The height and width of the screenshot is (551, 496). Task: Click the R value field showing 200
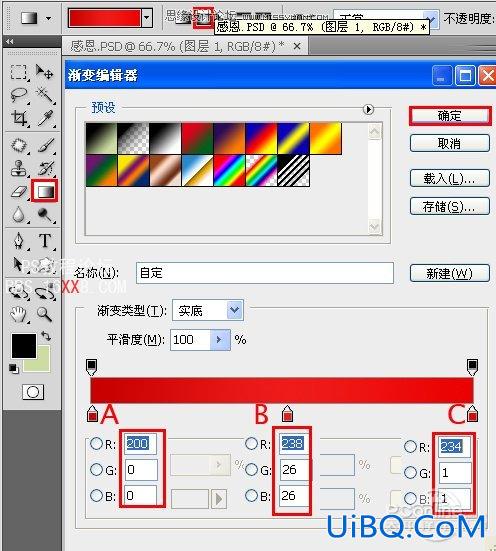[x=141, y=443]
